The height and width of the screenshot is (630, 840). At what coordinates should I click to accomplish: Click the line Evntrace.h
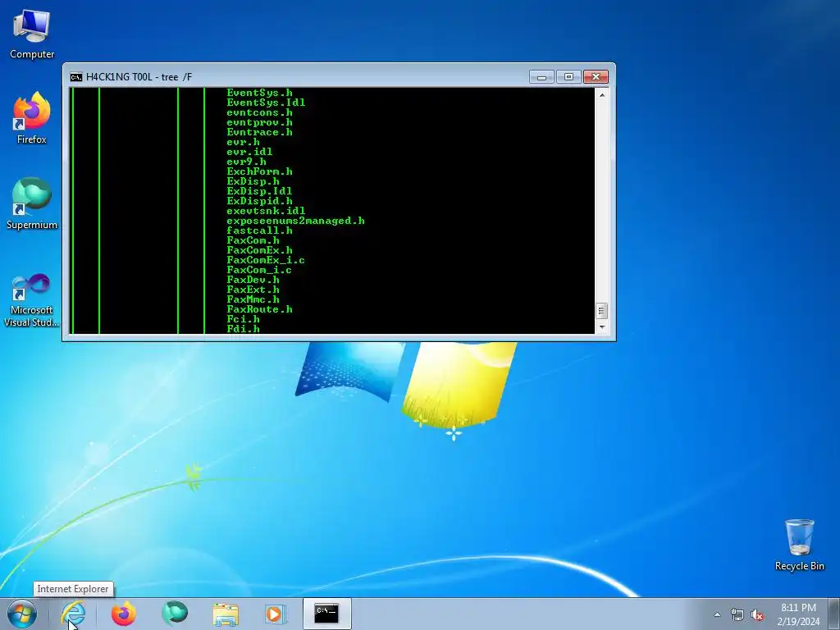260,132
